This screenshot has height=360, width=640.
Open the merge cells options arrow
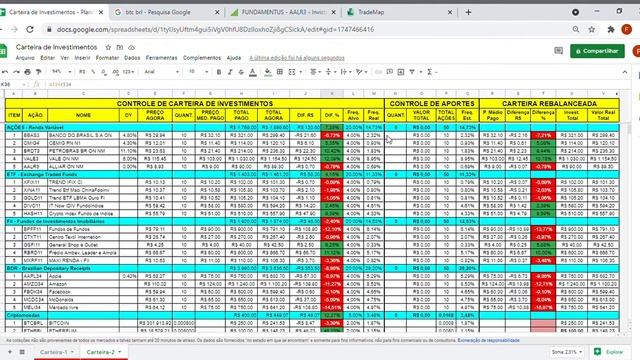coord(301,72)
